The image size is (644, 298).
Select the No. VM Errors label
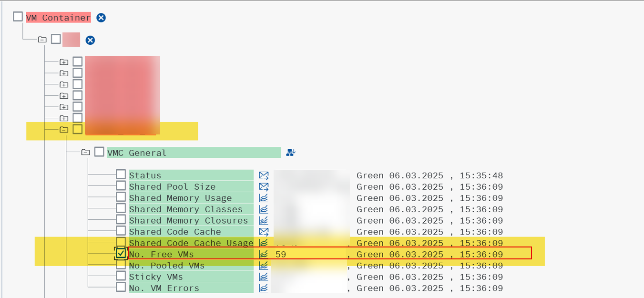coord(164,288)
